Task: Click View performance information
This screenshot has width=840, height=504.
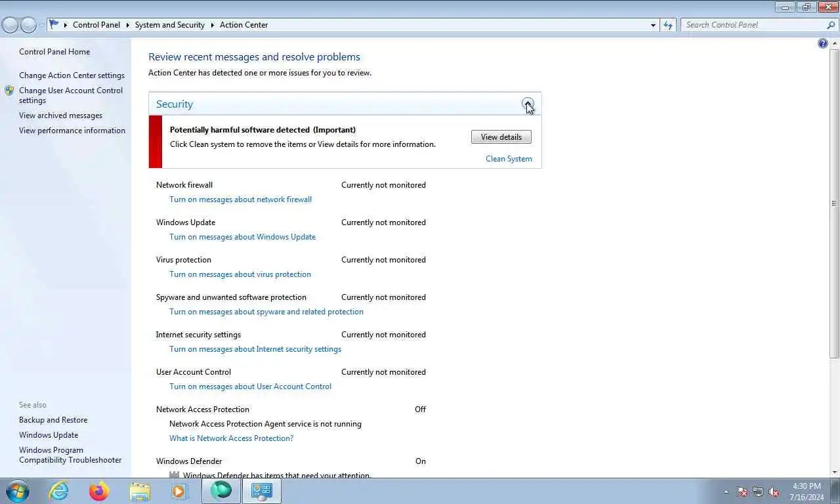Action: coord(72,131)
